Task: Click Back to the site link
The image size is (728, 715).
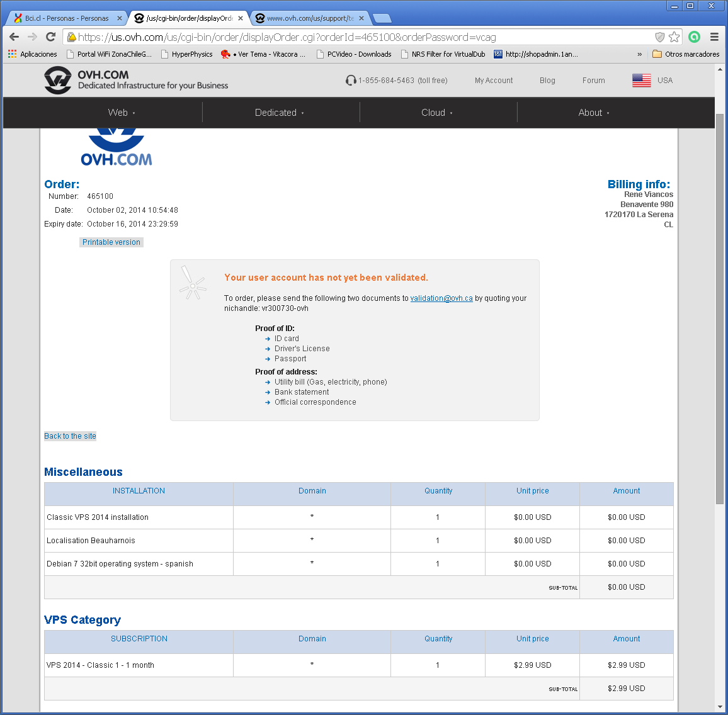Action: click(x=70, y=436)
